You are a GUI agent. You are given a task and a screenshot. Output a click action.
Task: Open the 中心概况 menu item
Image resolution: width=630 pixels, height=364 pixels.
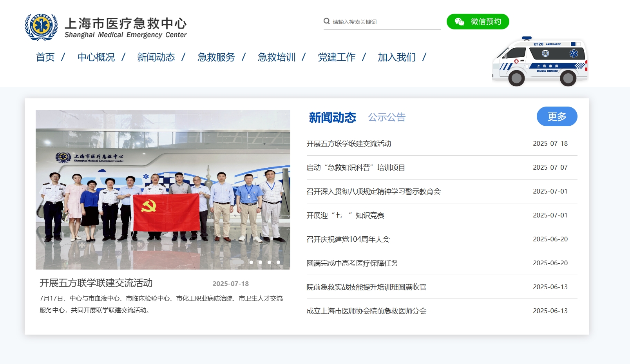[96, 57]
